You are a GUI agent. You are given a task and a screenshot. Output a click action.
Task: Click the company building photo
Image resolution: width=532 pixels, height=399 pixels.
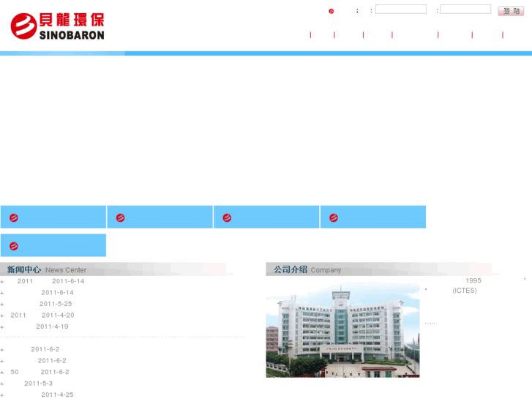342,330
